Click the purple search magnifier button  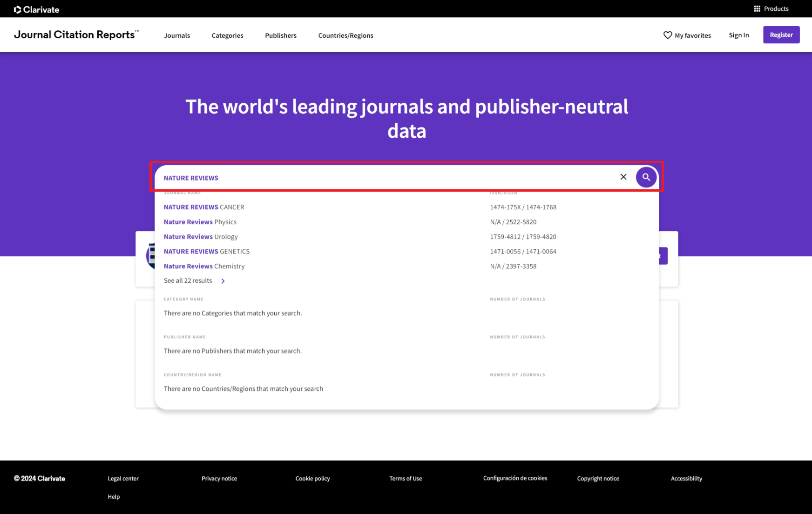pyautogui.click(x=646, y=177)
